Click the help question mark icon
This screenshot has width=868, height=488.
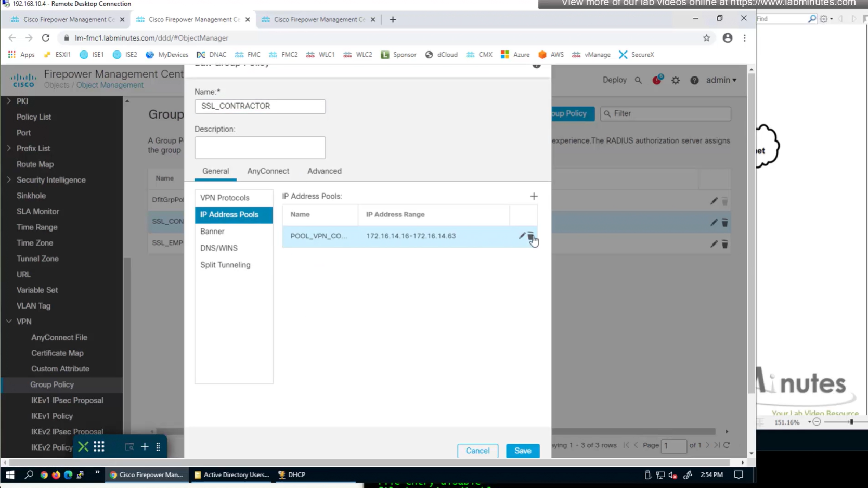click(694, 81)
